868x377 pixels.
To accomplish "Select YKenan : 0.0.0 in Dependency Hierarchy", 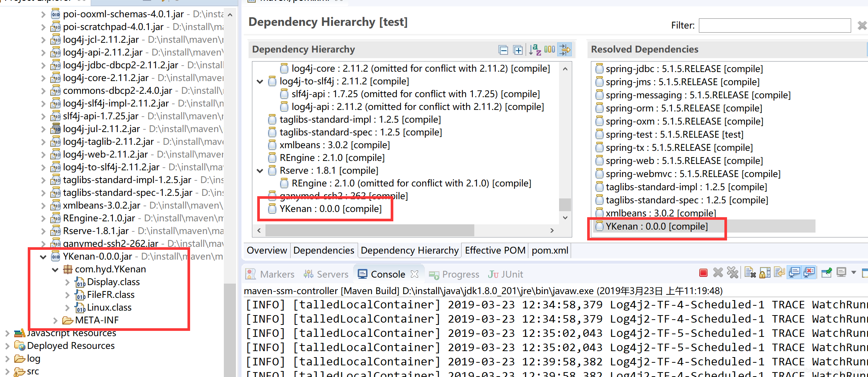I will point(330,209).
